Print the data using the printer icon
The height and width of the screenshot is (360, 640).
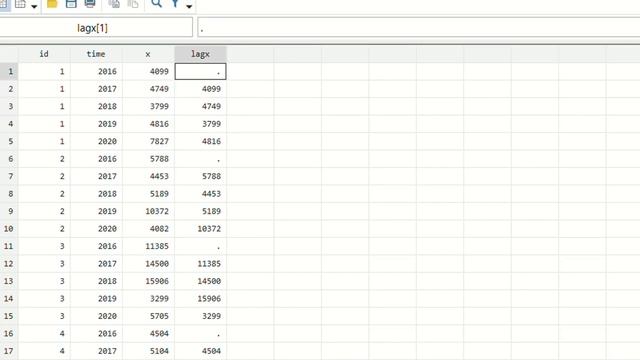tap(90, 4)
